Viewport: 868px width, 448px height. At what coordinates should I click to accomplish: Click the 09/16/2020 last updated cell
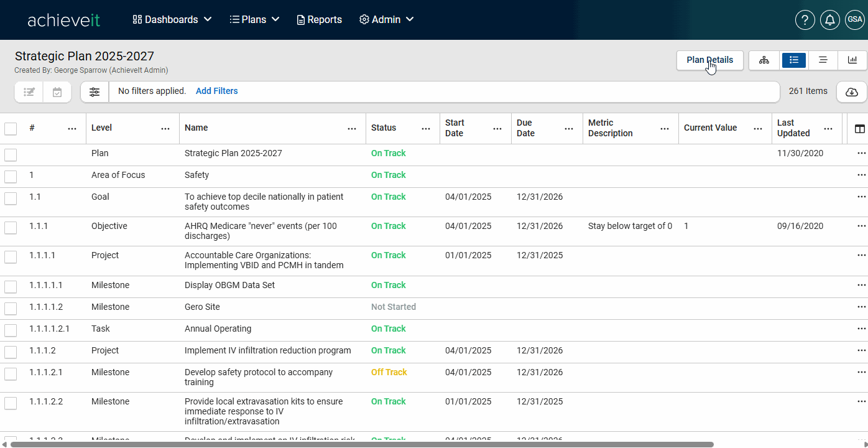point(800,226)
